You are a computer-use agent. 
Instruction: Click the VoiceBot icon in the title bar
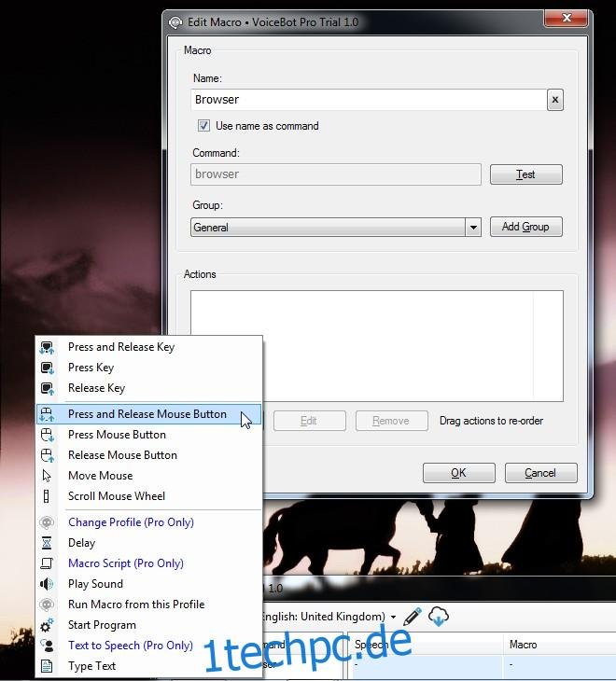coord(175,22)
